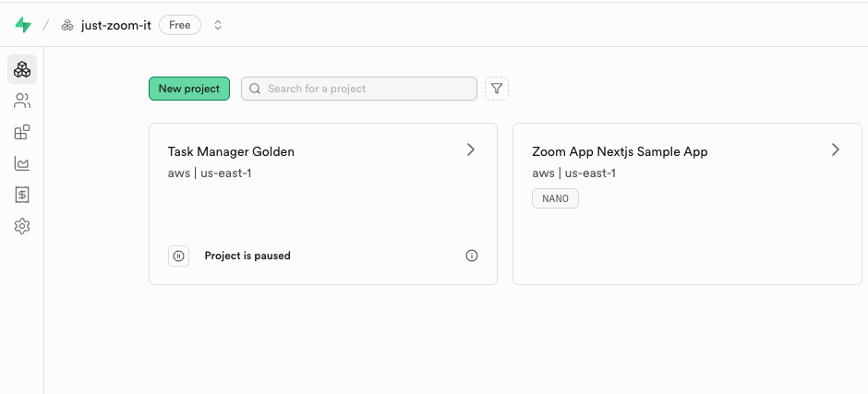The image size is (868, 394).
Task: Expand the organization switcher chevrons
Action: pyautogui.click(x=218, y=25)
